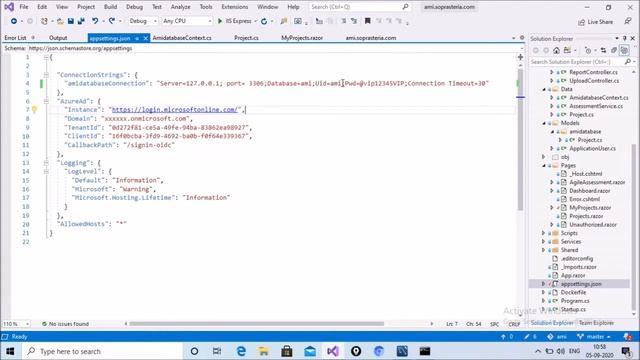Toggle pin on appsettings.json tab
The image size is (640, 360).
click(137, 38)
